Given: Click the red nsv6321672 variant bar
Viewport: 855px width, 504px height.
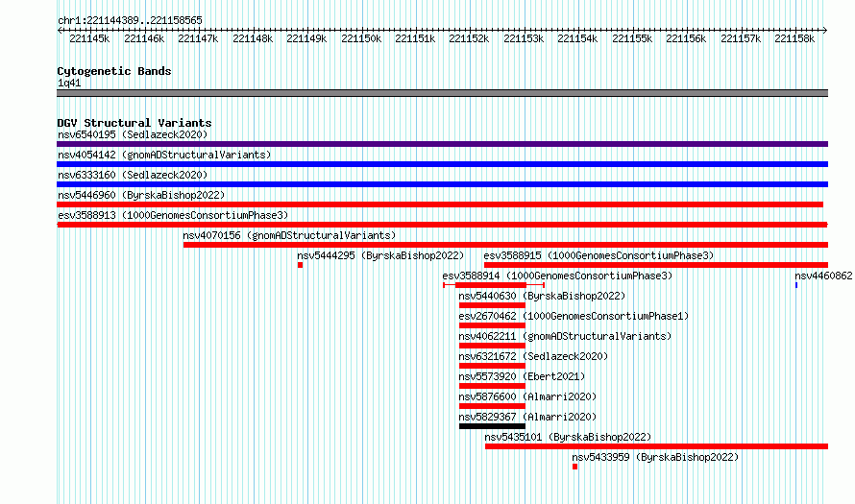Looking at the screenshot, I should (x=492, y=366).
